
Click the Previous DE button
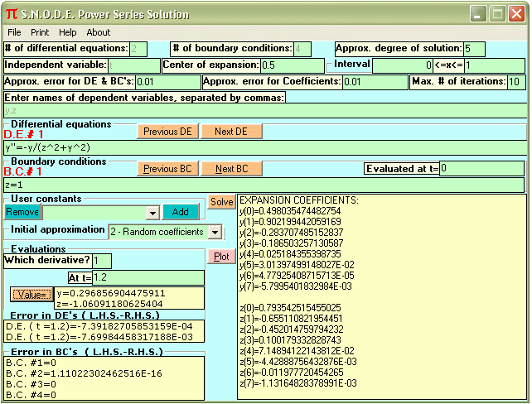167,132
